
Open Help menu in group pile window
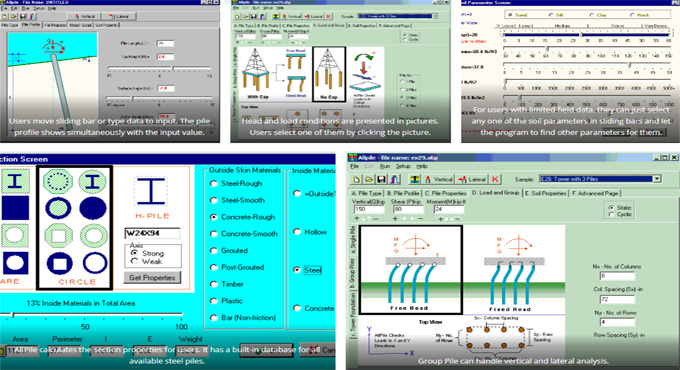[x=422, y=167]
